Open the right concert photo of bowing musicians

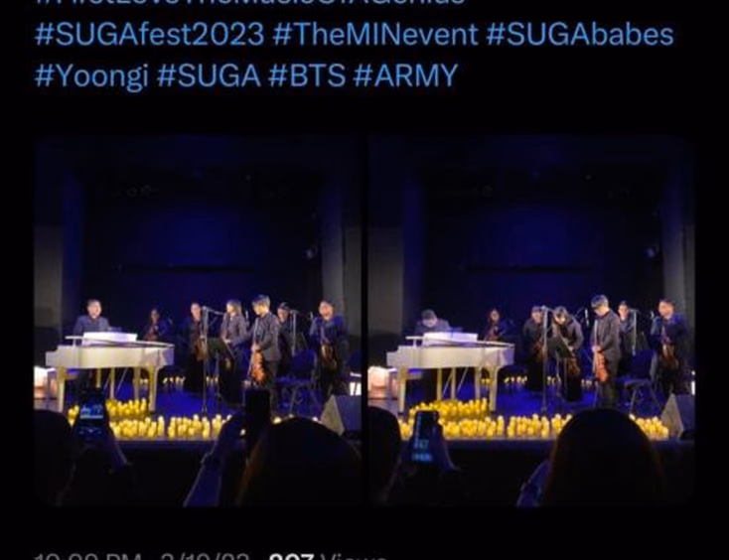(531, 321)
